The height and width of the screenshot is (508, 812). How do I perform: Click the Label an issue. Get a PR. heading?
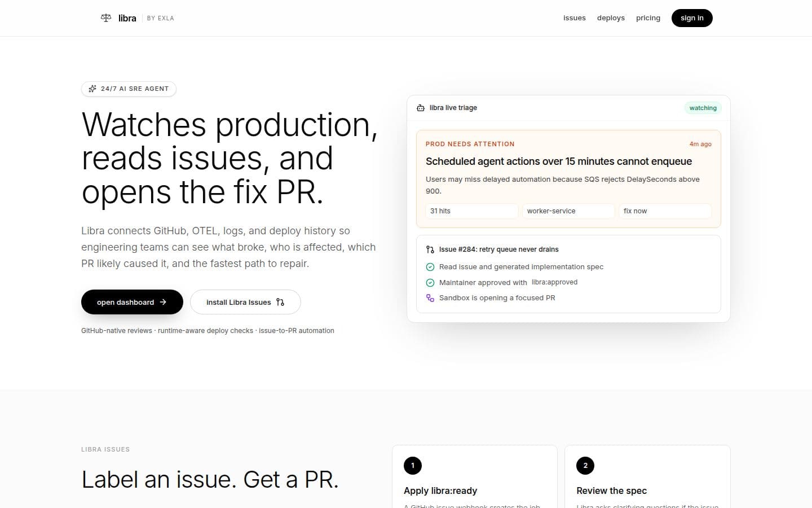pyautogui.click(x=210, y=480)
